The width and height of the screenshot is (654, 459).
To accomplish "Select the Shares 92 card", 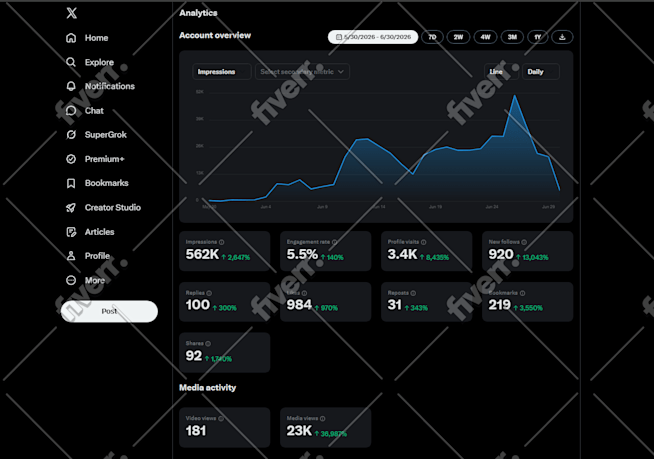I will pyautogui.click(x=224, y=353).
